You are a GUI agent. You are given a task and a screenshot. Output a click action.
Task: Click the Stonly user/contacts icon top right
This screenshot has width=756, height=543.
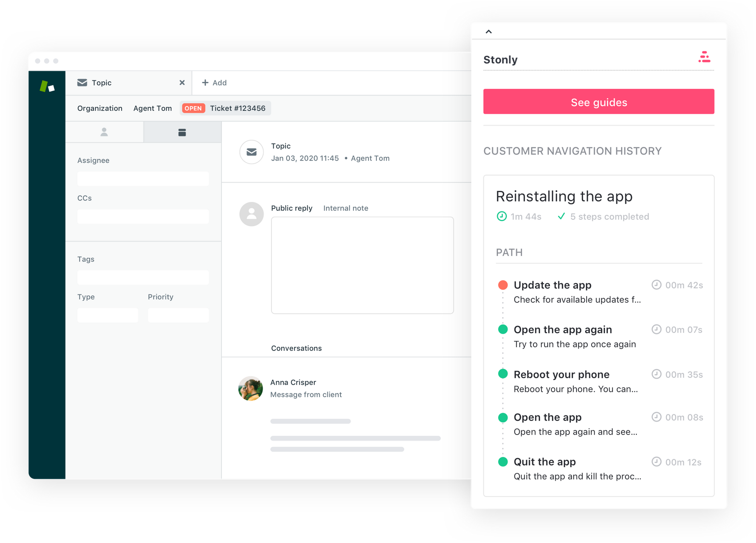705,57
